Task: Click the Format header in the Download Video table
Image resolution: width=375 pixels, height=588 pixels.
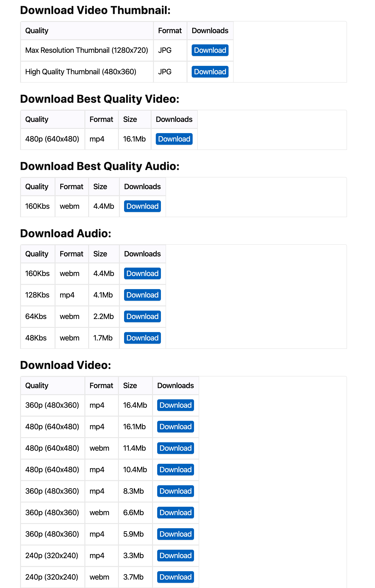Action: (x=101, y=386)
